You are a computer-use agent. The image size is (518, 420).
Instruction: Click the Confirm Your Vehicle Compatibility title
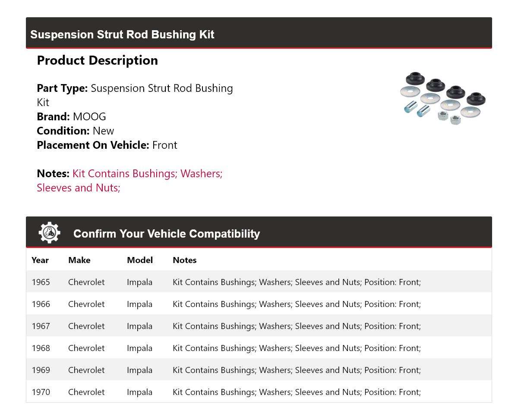click(x=167, y=234)
